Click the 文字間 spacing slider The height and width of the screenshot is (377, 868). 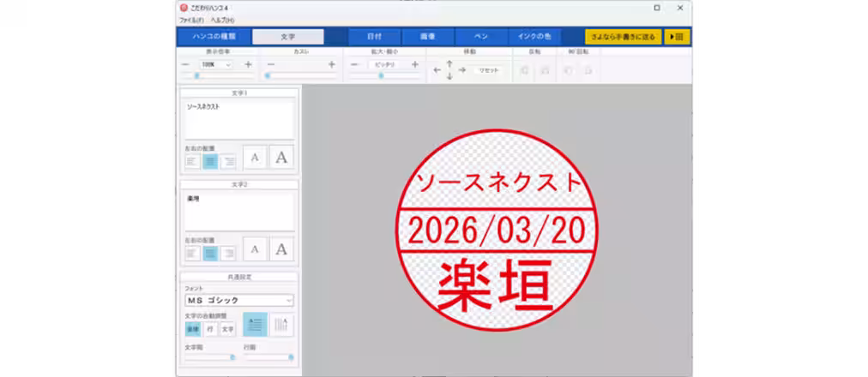point(209,357)
